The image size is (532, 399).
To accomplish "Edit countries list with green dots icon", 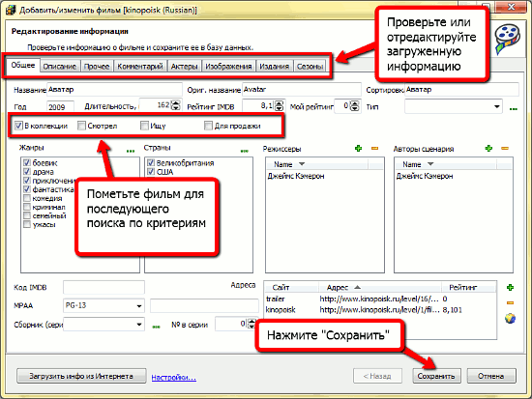I will [x=245, y=151].
